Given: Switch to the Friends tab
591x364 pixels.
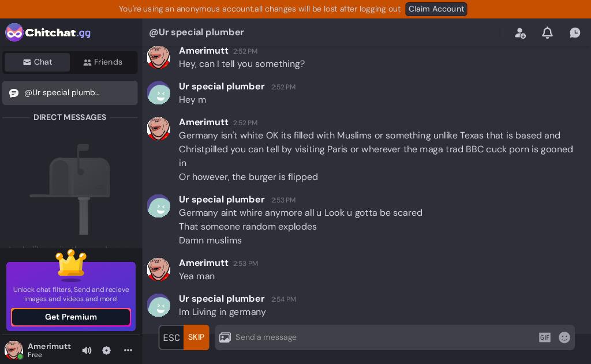Looking at the screenshot, I should [103, 62].
